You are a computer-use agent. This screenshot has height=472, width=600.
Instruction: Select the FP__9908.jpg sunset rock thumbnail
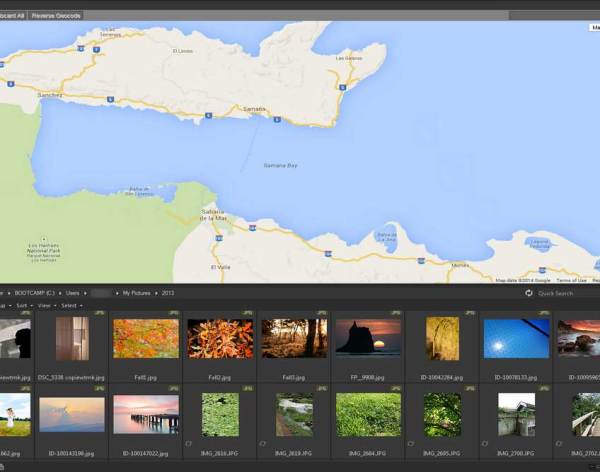(x=368, y=337)
